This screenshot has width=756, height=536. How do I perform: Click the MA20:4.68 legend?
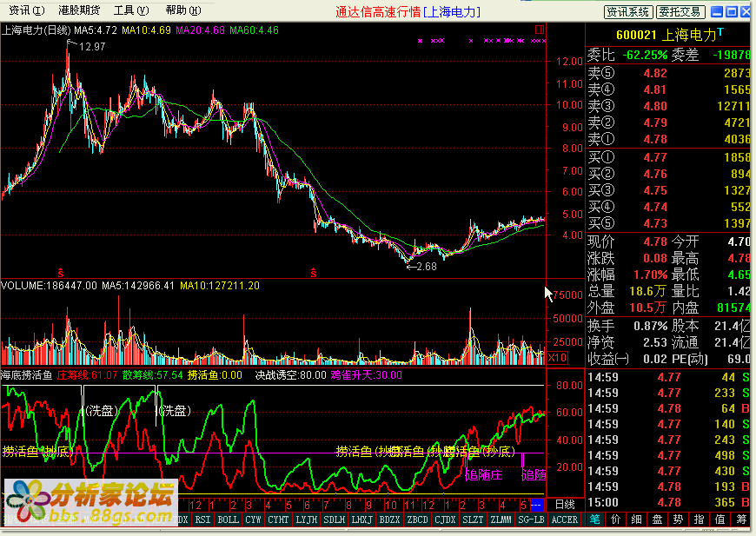[x=200, y=30]
